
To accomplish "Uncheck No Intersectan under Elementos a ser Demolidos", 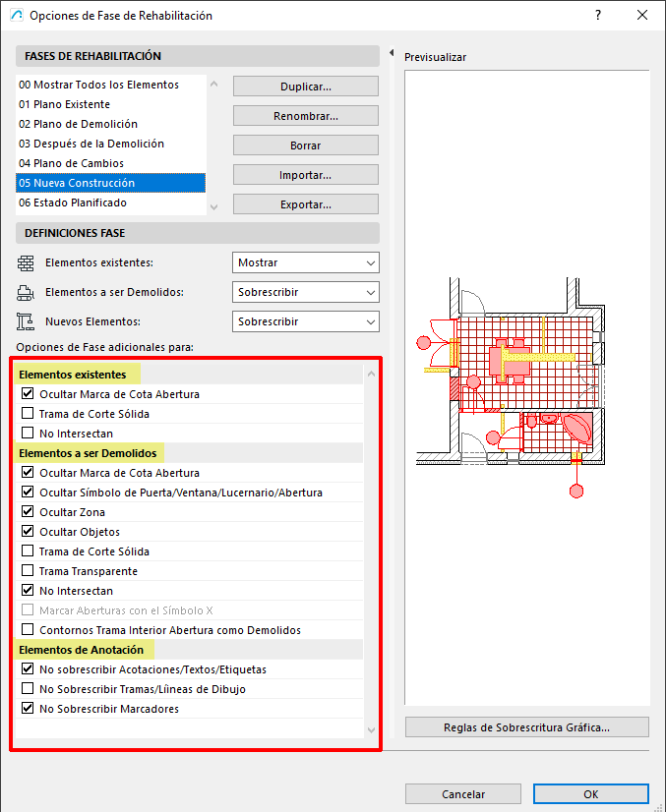I will coord(28,591).
